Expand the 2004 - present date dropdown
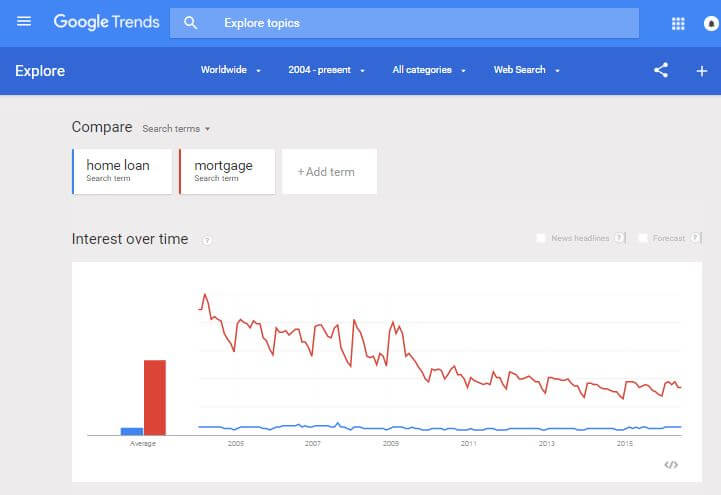The width and height of the screenshot is (721, 495). (327, 70)
